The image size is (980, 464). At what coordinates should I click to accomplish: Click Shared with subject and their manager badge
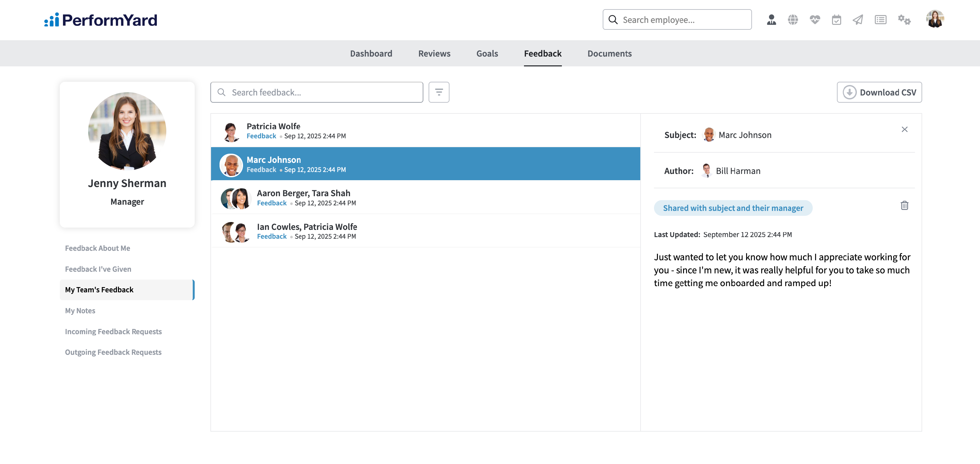pyautogui.click(x=733, y=208)
